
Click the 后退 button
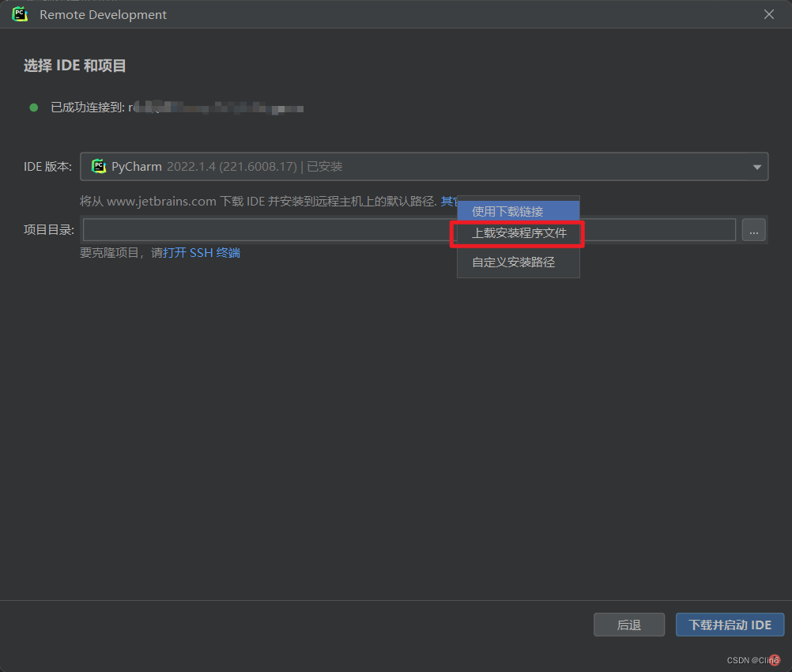point(629,625)
